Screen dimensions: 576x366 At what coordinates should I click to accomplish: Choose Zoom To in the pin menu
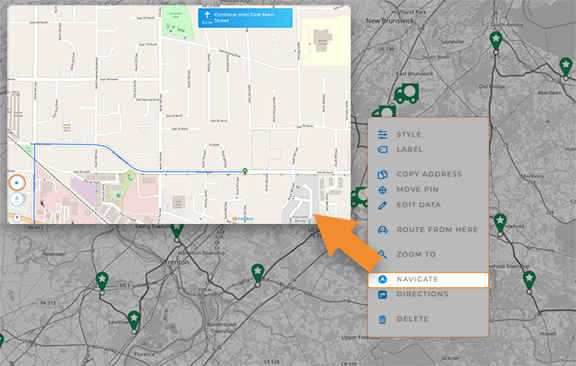click(416, 254)
